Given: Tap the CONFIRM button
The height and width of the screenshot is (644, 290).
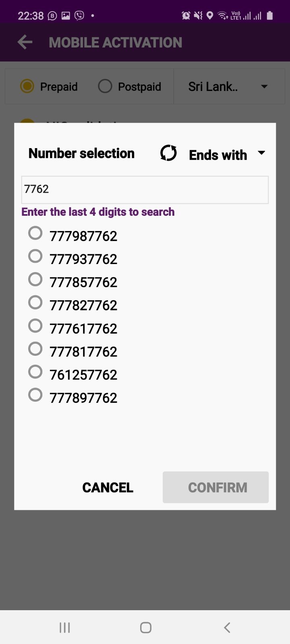Looking at the screenshot, I should 215,487.
